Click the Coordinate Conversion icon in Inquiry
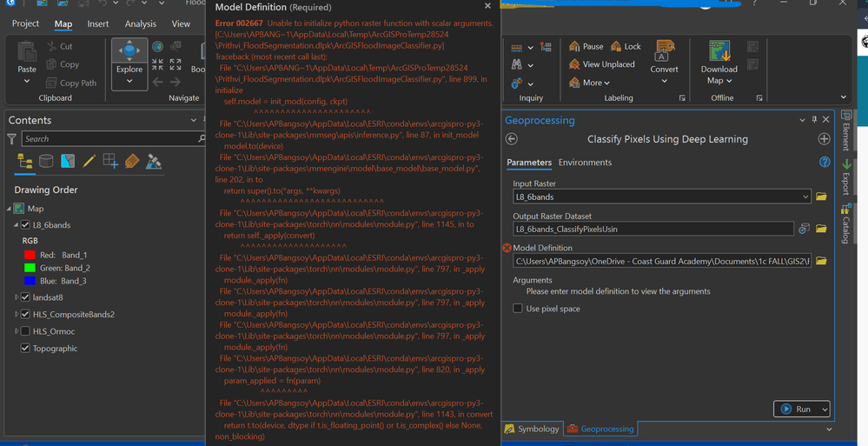The height and width of the screenshot is (446, 868). [x=546, y=47]
